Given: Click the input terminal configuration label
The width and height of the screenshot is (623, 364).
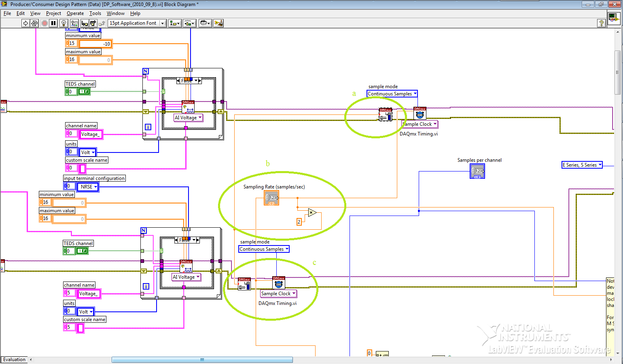Looking at the screenshot, I should pyautogui.click(x=94, y=178).
